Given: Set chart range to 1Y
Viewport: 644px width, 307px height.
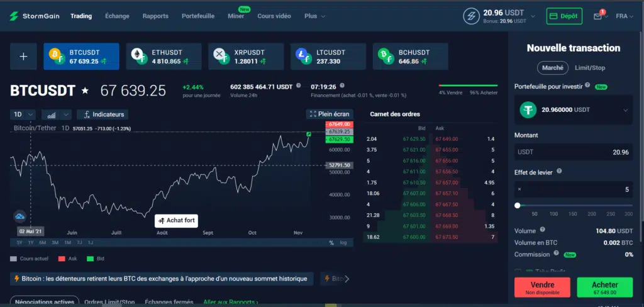Looking at the screenshot, I should (31, 242).
